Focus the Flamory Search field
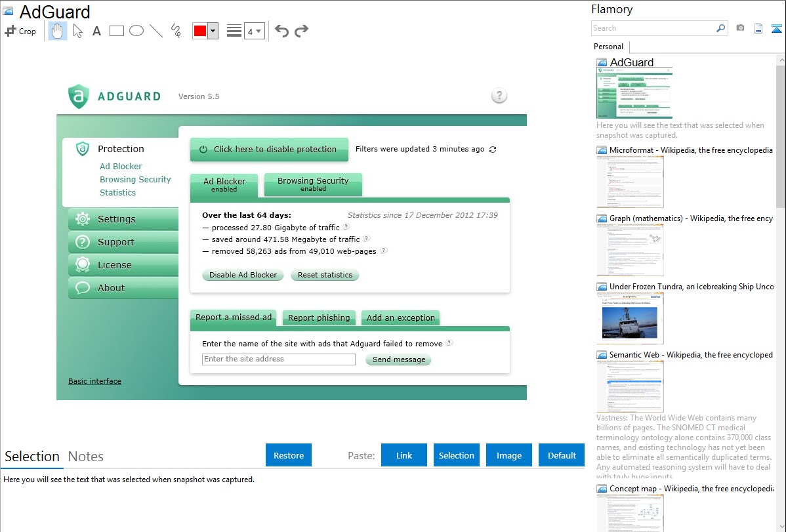The image size is (786, 532). (x=653, y=28)
